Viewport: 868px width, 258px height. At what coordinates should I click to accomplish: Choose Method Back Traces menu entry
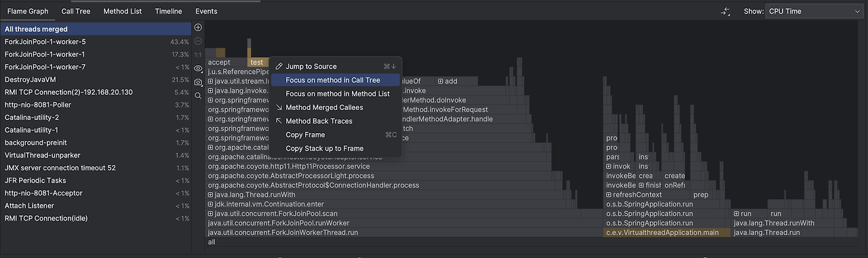pyautogui.click(x=336, y=121)
